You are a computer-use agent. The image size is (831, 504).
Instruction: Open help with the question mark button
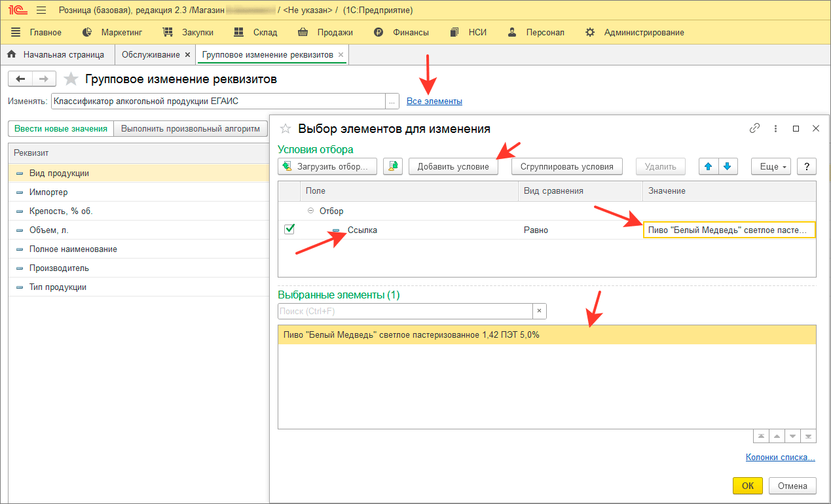tap(806, 166)
